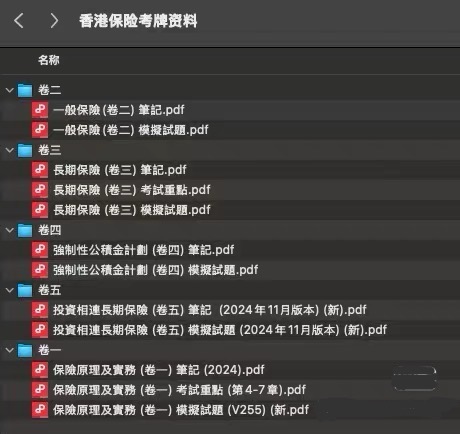The width and height of the screenshot is (460, 434).
Task: Select the 卷三 folder name
Action: (x=49, y=150)
